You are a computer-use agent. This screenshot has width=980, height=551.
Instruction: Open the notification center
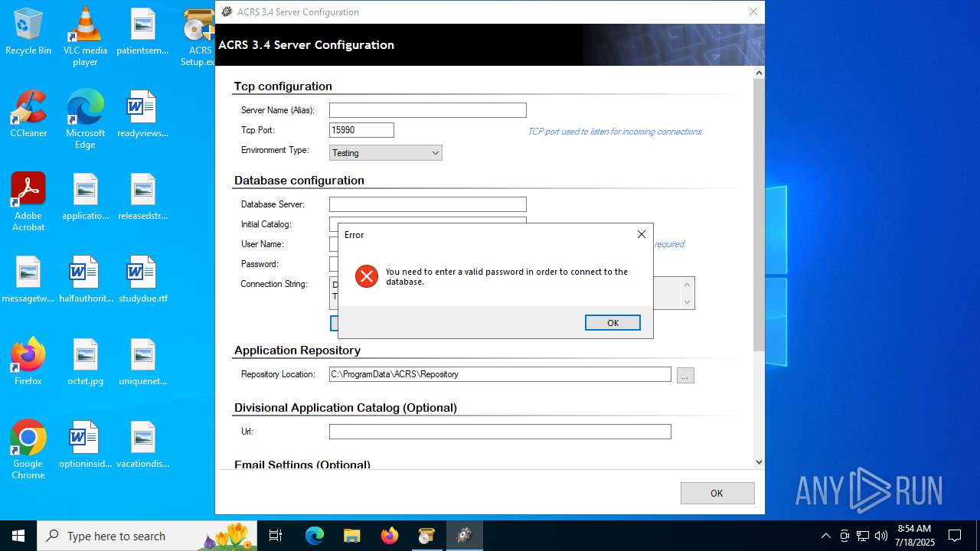[x=955, y=536]
